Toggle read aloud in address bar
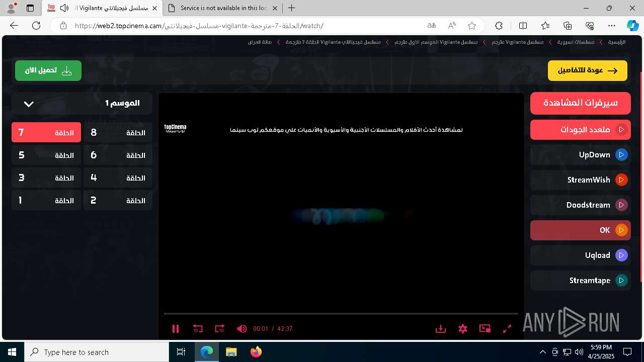644x362 pixels. pos(452,26)
